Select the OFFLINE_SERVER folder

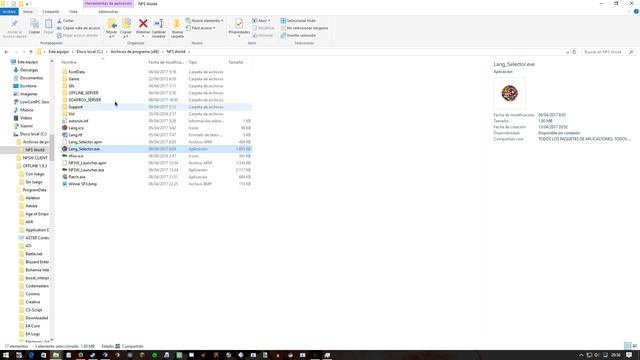(x=83, y=93)
